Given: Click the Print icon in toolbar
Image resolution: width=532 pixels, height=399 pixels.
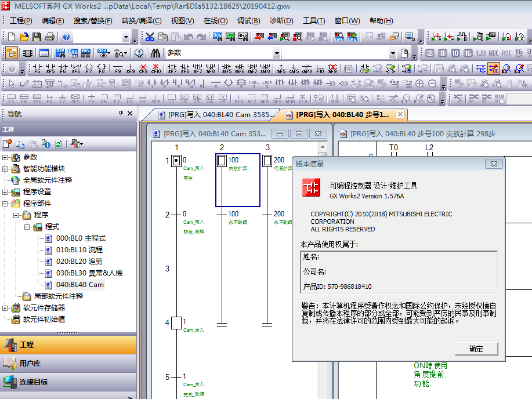Looking at the screenshot, I should click(49, 37).
